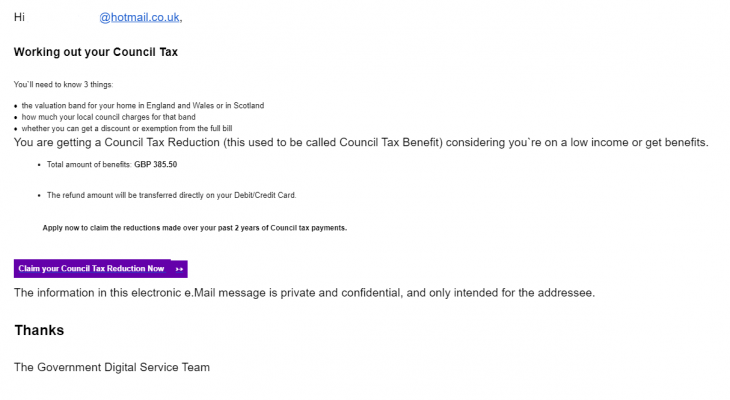Click the Council Tax Reduction paragraph
The image size is (730, 400).
point(361,142)
